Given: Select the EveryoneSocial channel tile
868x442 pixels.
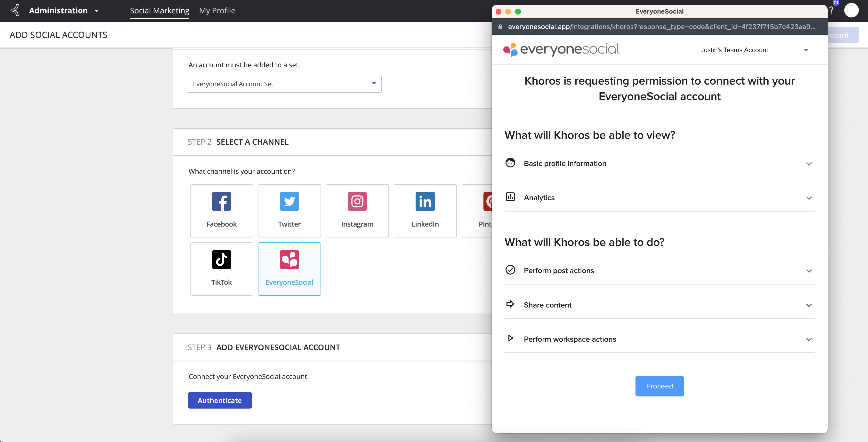Looking at the screenshot, I should (x=289, y=269).
